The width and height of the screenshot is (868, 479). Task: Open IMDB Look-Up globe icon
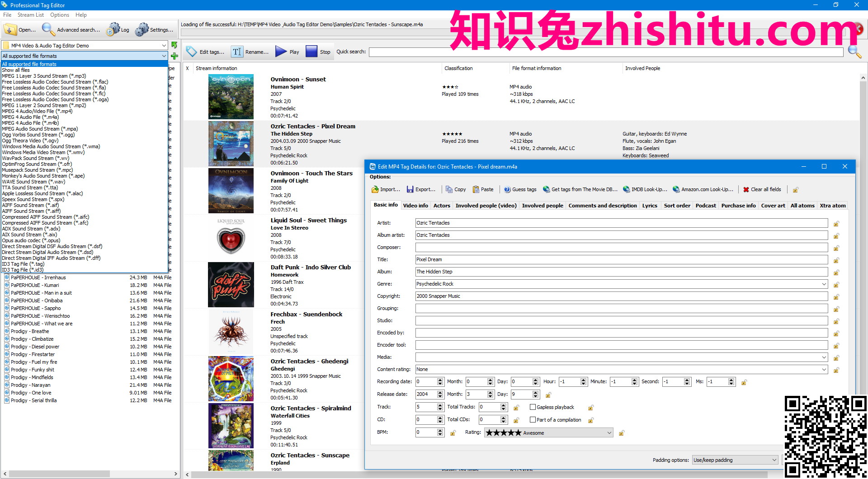click(x=626, y=189)
